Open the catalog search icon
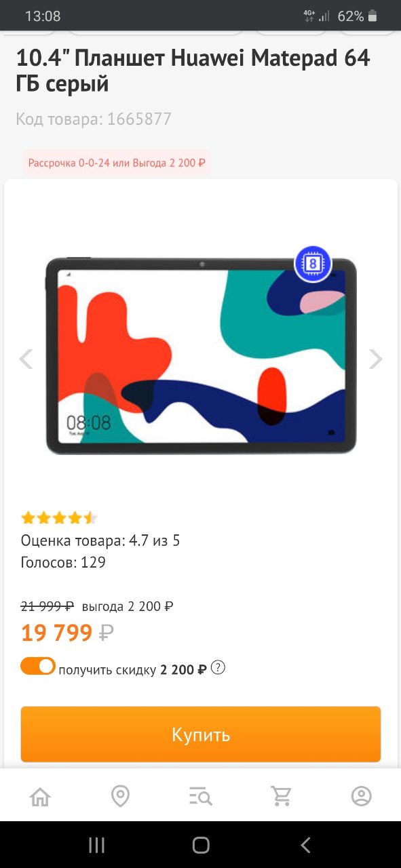Image resolution: width=401 pixels, height=868 pixels. [x=201, y=796]
